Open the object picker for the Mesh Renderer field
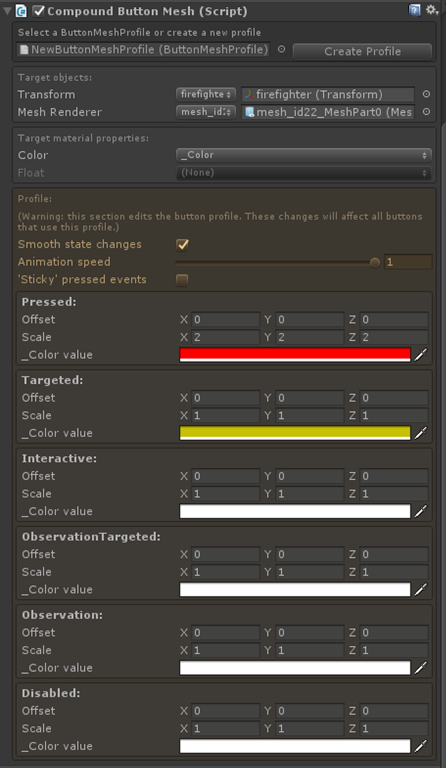This screenshot has height=768, width=446. tap(426, 112)
